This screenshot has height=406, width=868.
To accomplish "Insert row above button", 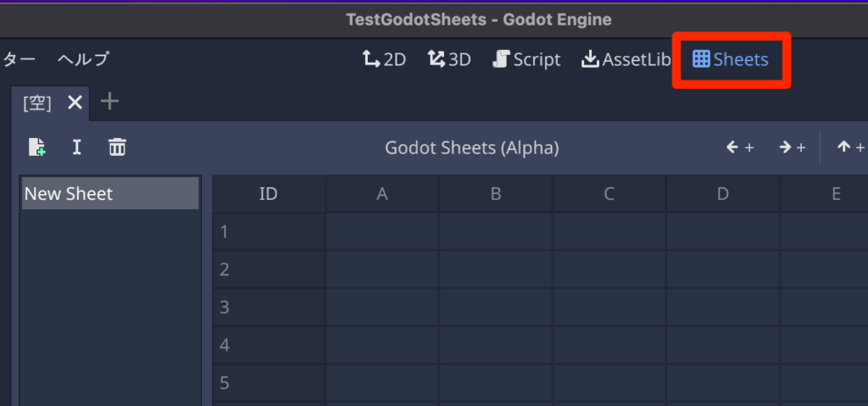I will pyautogui.click(x=851, y=147).
